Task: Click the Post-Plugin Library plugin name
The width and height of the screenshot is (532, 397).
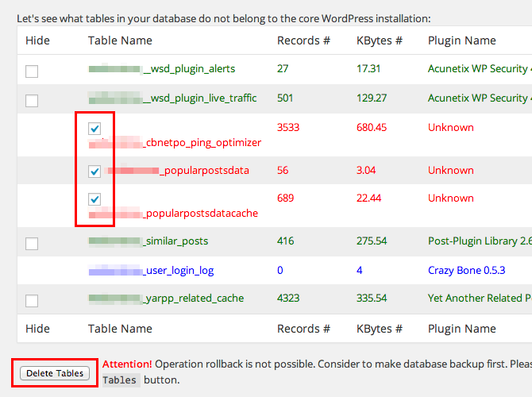Action: pos(480,241)
